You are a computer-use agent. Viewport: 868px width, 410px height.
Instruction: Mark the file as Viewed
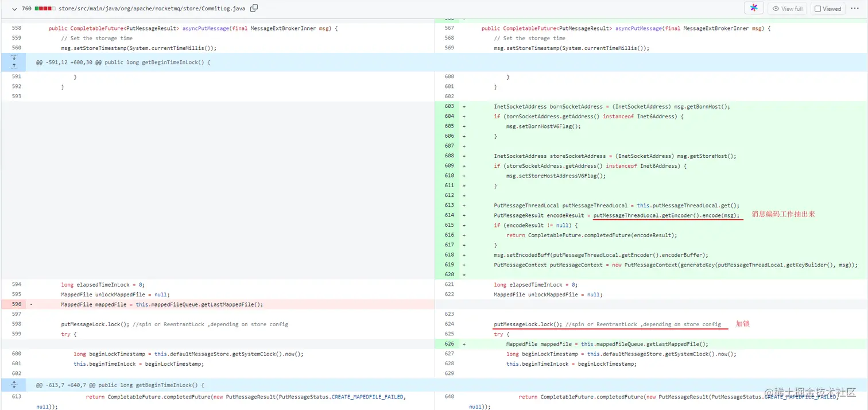tap(828, 9)
